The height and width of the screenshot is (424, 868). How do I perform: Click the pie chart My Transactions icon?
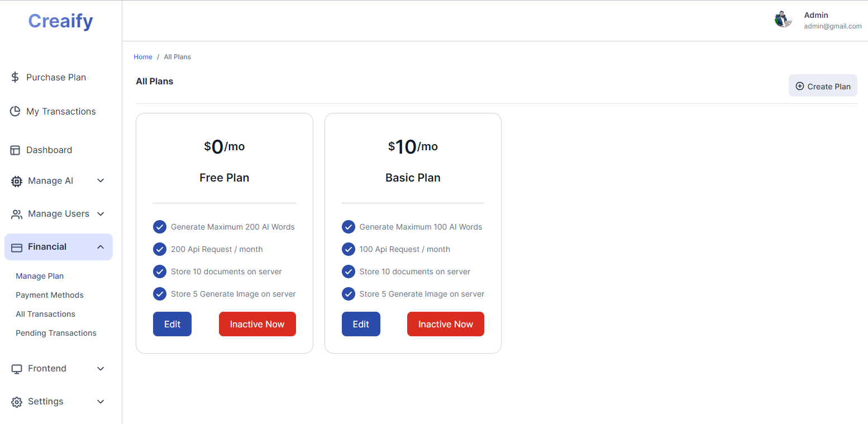click(x=15, y=111)
